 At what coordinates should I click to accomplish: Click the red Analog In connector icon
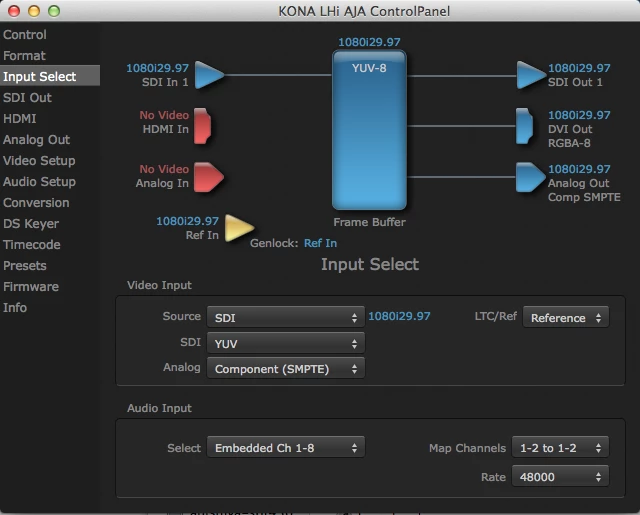click(208, 177)
